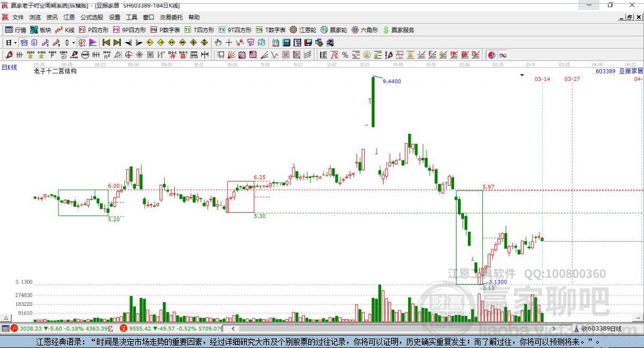Jump to first bar with skip-back icon
Screen dimensions: 644x348
point(106,43)
